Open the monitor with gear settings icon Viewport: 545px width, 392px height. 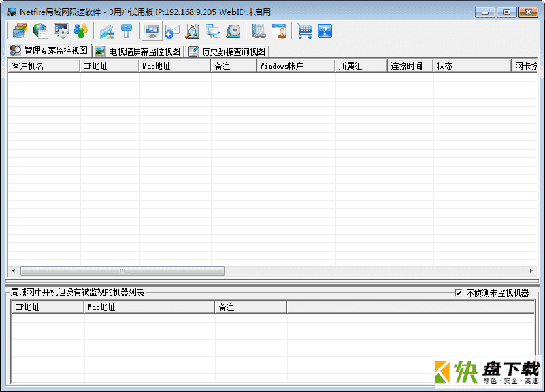pyautogui.click(x=61, y=31)
